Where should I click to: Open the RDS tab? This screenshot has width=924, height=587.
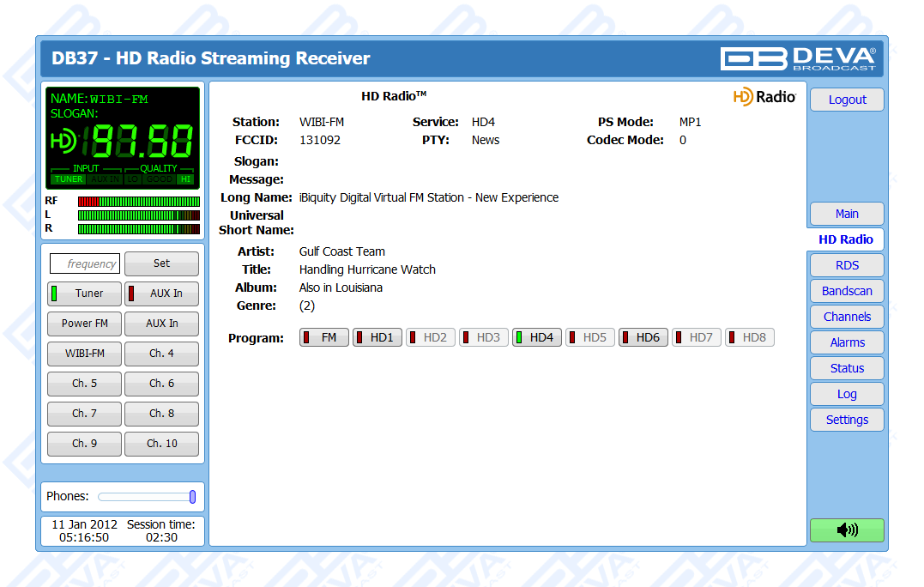click(846, 265)
